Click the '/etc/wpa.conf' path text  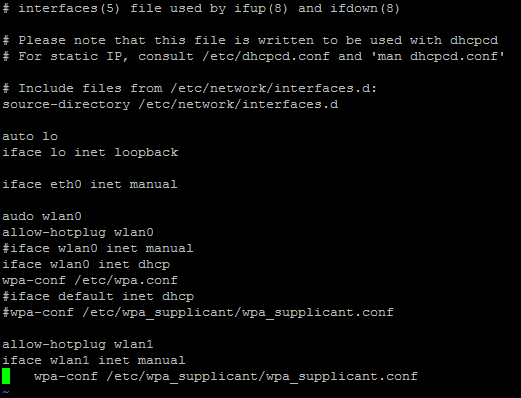click(x=126, y=280)
